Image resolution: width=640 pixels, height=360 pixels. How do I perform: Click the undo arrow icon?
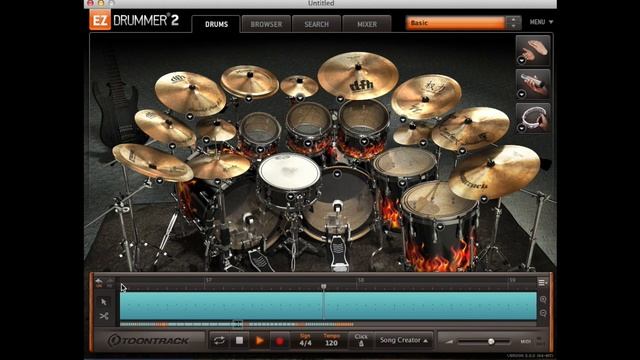pyautogui.click(x=99, y=282)
